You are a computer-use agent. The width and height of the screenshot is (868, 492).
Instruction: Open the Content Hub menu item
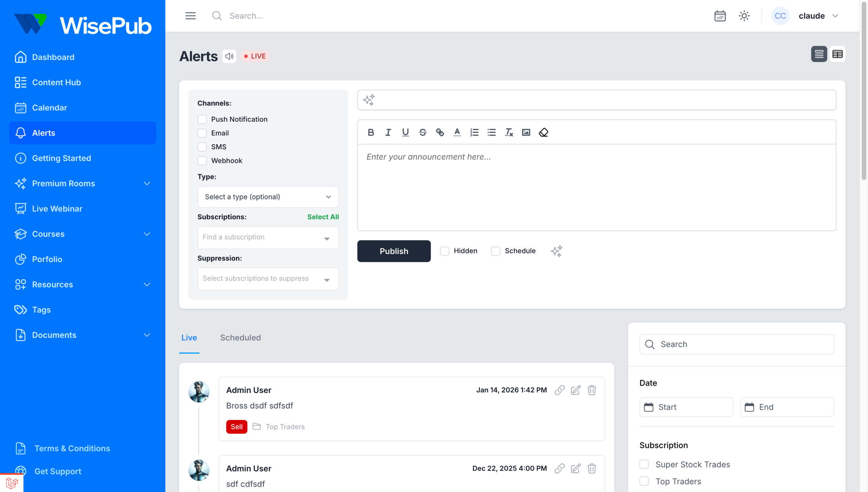tap(56, 82)
